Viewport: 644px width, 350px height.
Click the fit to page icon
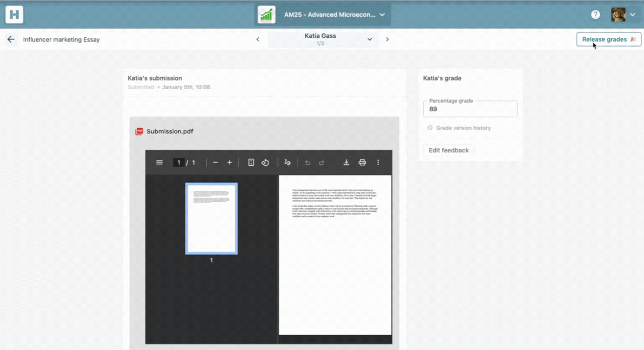(251, 163)
